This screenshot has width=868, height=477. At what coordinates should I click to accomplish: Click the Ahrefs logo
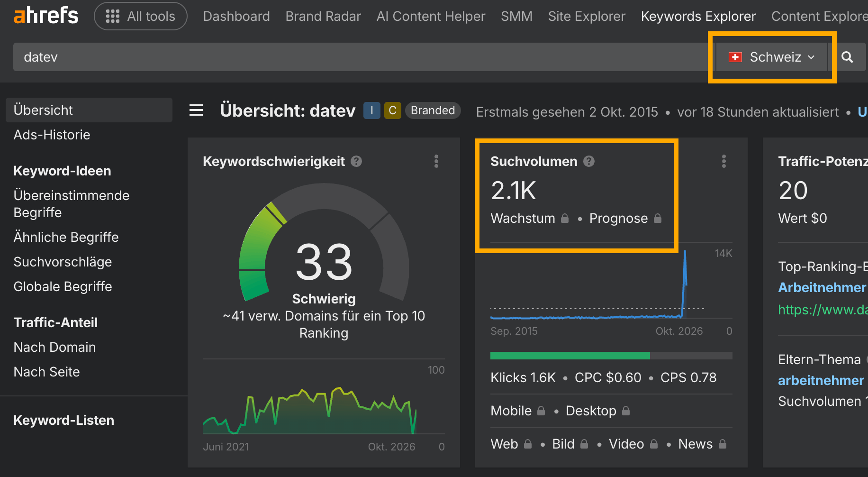click(46, 16)
